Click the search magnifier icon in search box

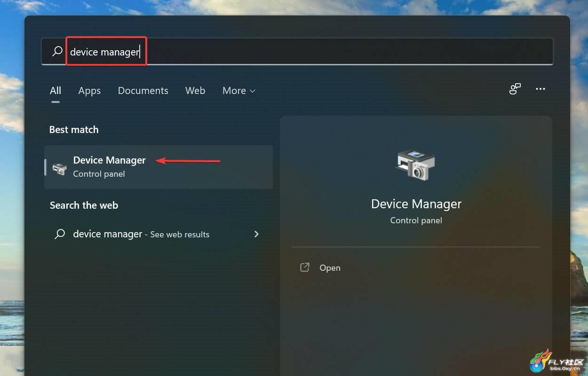click(x=57, y=51)
